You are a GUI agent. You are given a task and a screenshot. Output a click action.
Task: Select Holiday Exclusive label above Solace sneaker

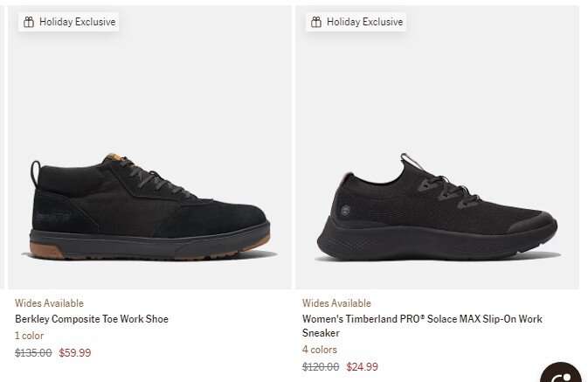(364, 22)
